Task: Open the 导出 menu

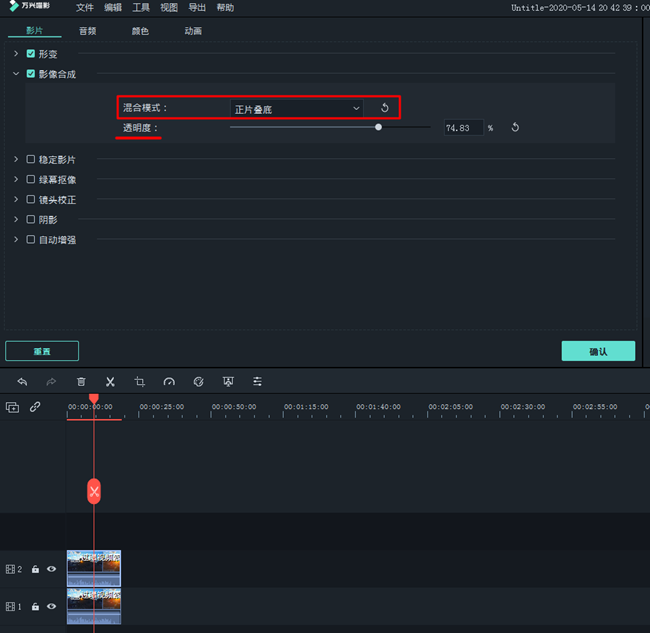Action: point(197,7)
